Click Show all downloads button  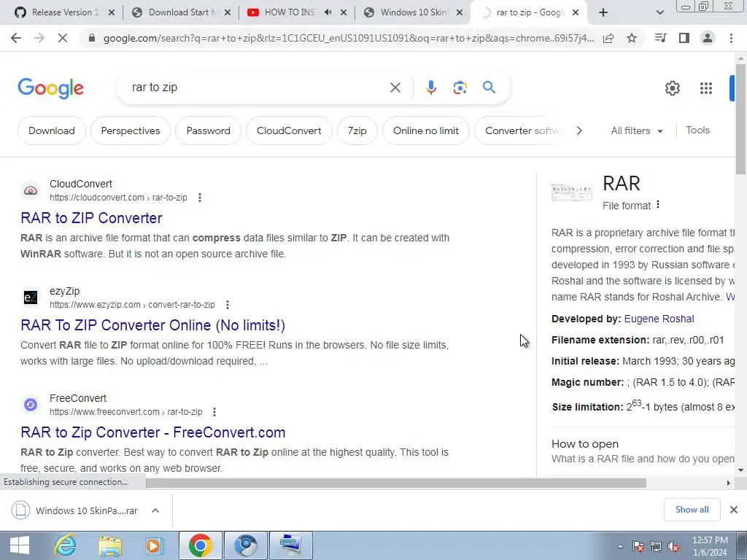click(x=692, y=510)
